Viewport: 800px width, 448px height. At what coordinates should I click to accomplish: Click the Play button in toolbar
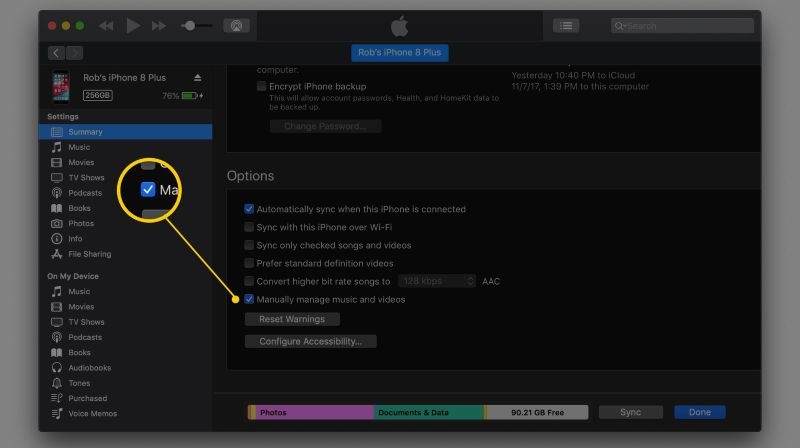[133, 25]
